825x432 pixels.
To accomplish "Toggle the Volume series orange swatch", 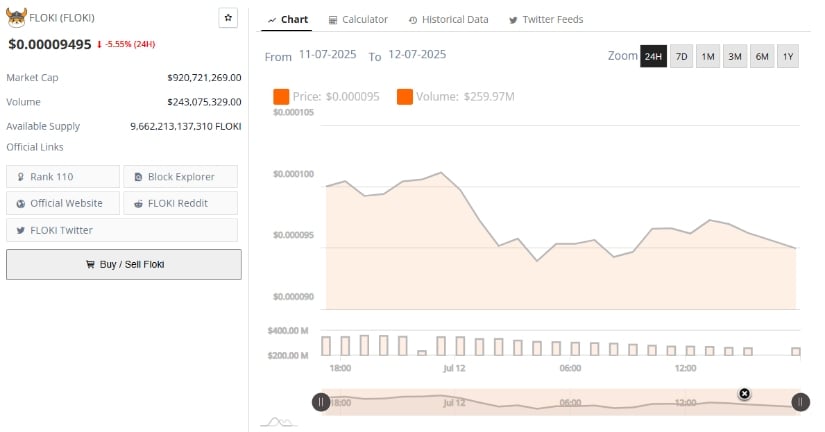I will coord(405,97).
